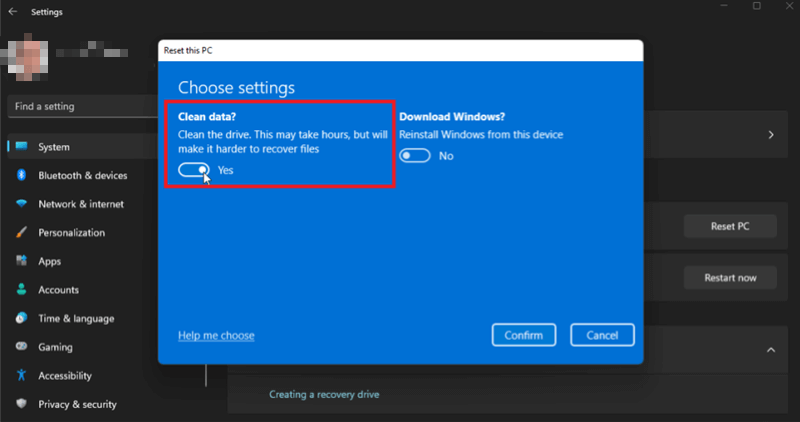This screenshot has width=800, height=422.
Task: Open the Help me choose link
Action: (216, 335)
